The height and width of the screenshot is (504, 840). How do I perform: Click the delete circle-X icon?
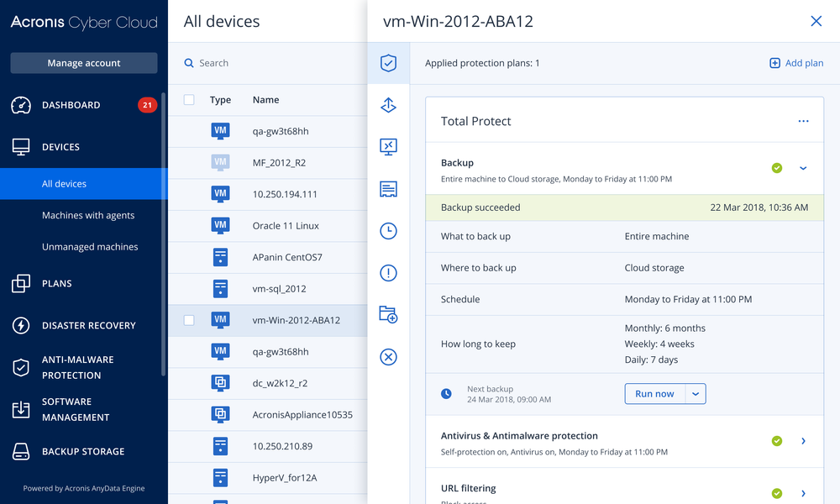click(x=388, y=357)
